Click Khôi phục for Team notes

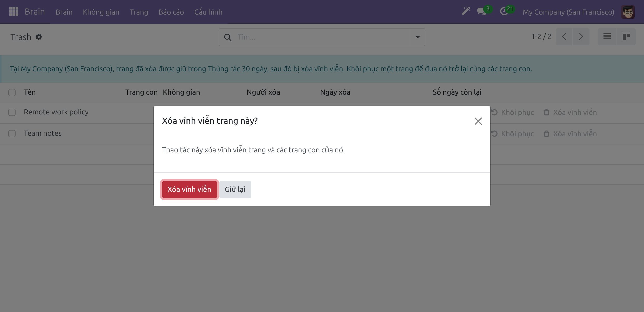[x=513, y=134]
